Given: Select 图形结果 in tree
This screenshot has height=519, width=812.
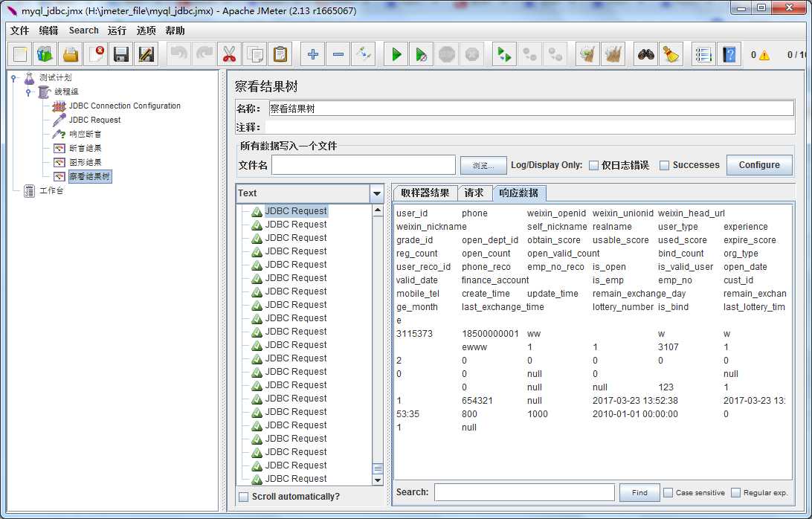Looking at the screenshot, I should point(86,163).
